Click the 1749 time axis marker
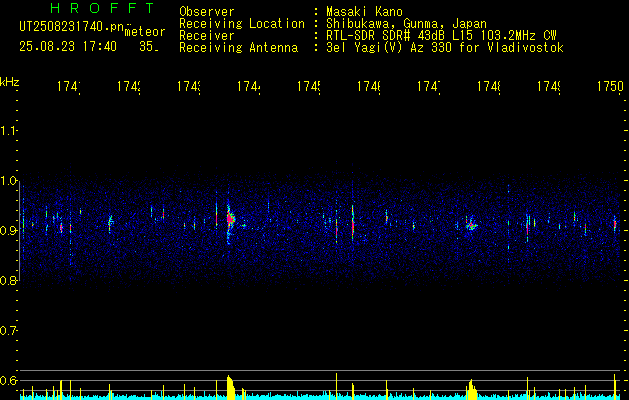This screenshot has width=629, height=400. point(549,87)
